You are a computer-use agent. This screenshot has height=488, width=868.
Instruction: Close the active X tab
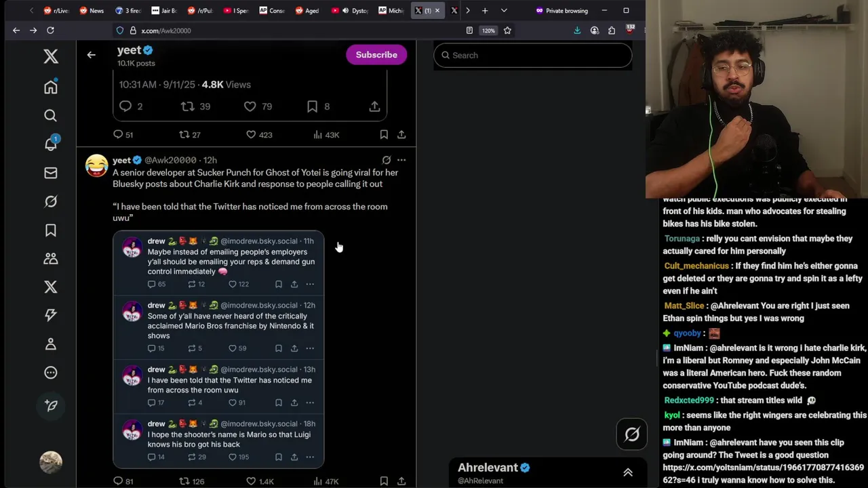437,10
